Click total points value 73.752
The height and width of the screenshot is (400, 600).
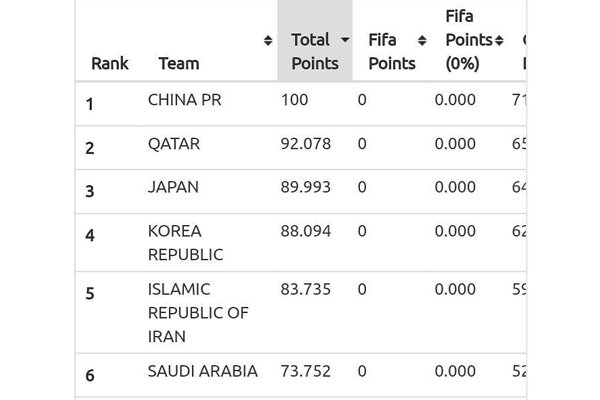pyautogui.click(x=306, y=371)
